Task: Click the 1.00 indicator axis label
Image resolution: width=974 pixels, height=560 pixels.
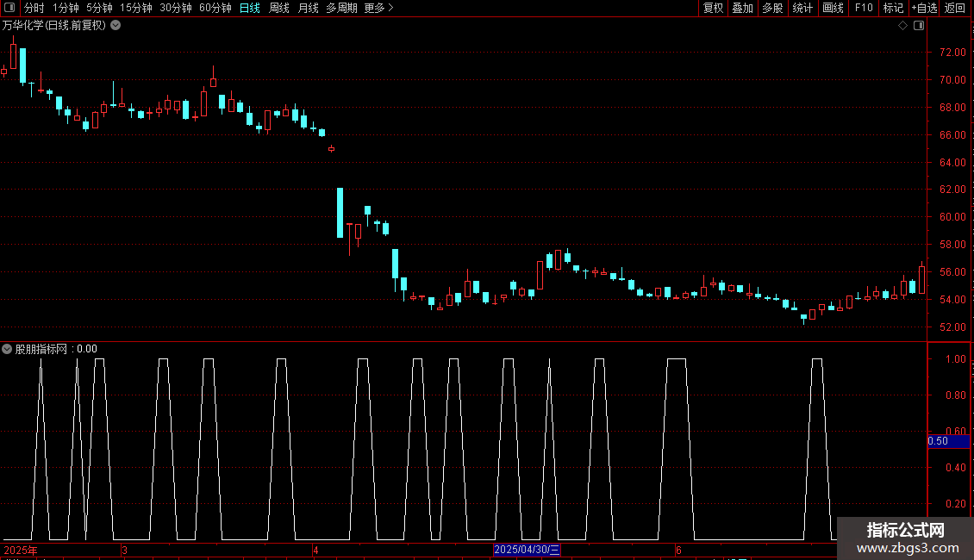Action: pyautogui.click(x=955, y=359)
